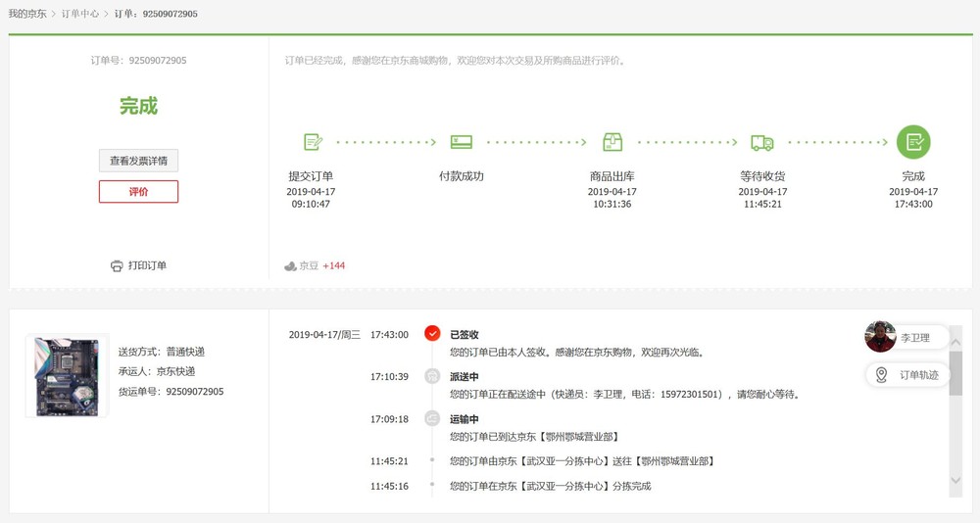Click the printer icon beside 打印订单
Screen dimensions: 980x523
click(x=117, y=266)
